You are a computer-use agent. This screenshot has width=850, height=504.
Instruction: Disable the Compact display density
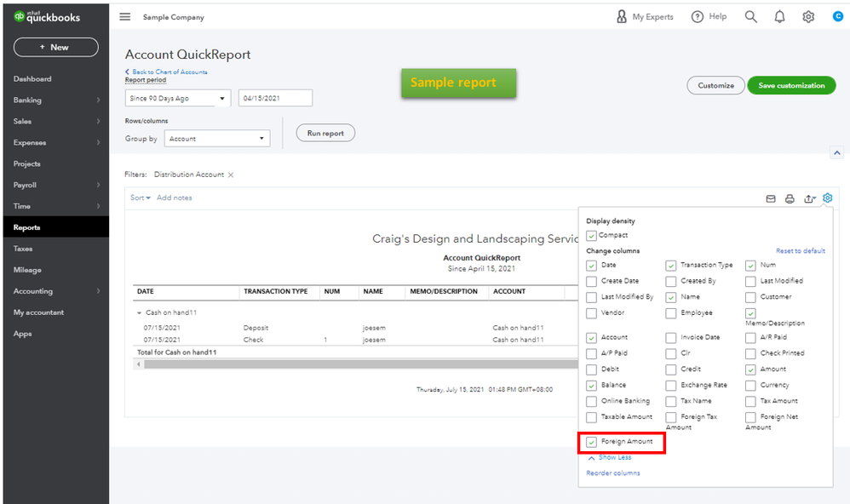[x=591, y=235]
